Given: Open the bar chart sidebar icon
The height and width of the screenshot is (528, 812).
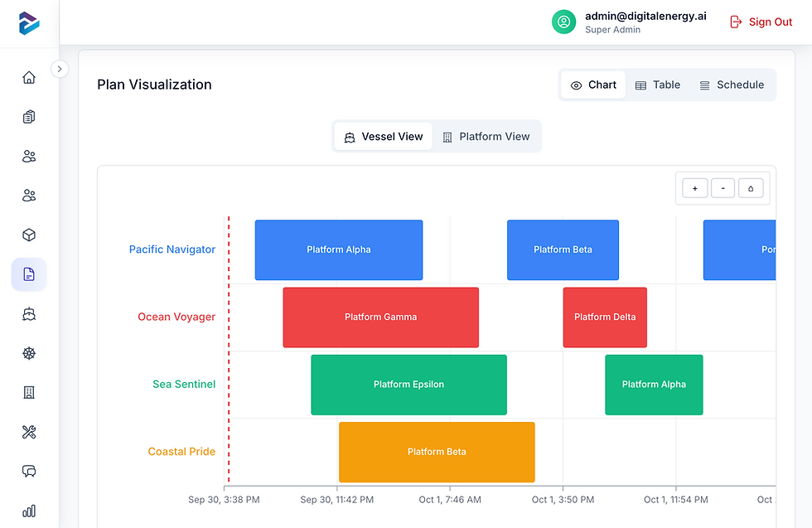Looking at the screenshot, I should click(29, 511).
